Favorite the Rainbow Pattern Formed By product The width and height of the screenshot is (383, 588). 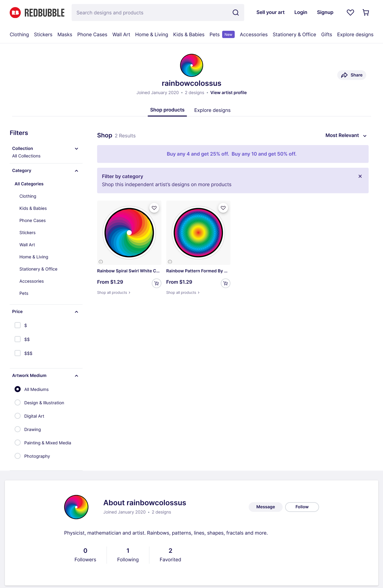(x=223, y=208)
